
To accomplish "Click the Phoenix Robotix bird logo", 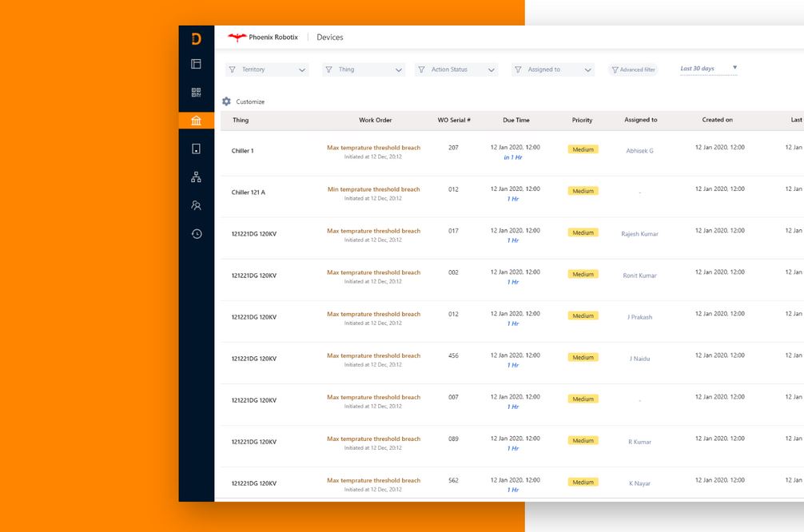I will coord(237,37).
